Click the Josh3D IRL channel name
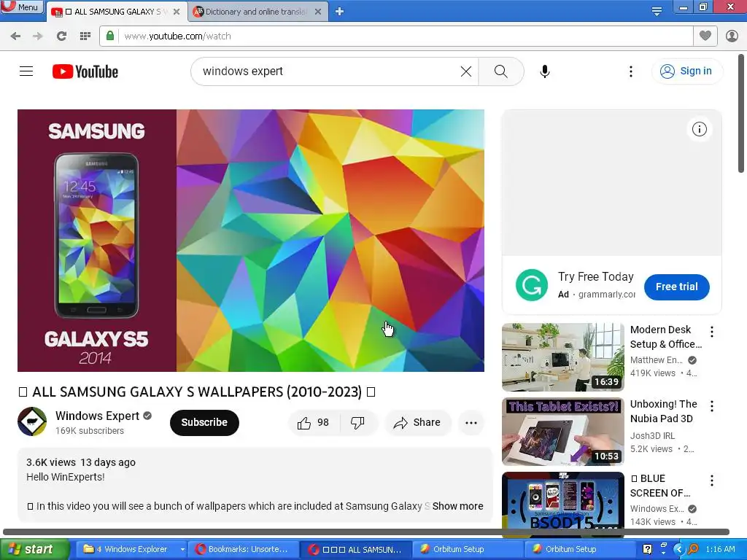The image size is (747, 560). [652, 436]
